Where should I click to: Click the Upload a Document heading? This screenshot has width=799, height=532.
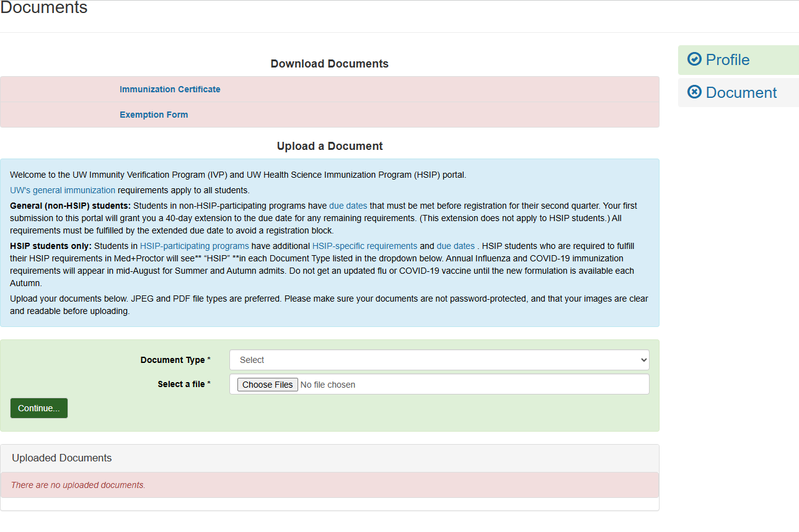pos(330,146)
